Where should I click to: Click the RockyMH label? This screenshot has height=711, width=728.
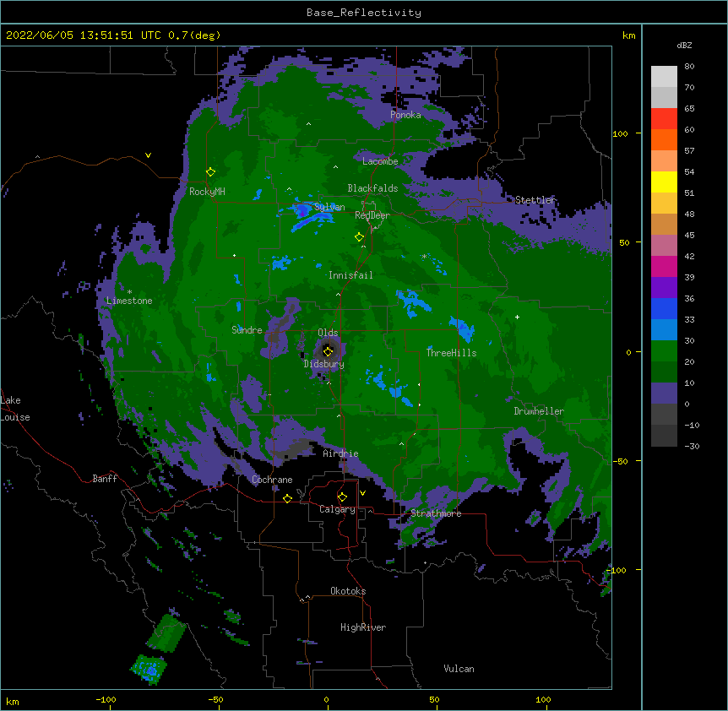207,192
